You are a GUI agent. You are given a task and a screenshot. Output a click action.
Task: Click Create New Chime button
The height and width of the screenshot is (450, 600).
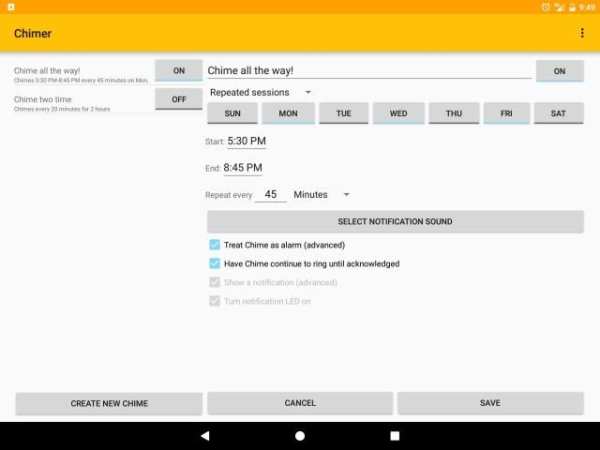109,403
